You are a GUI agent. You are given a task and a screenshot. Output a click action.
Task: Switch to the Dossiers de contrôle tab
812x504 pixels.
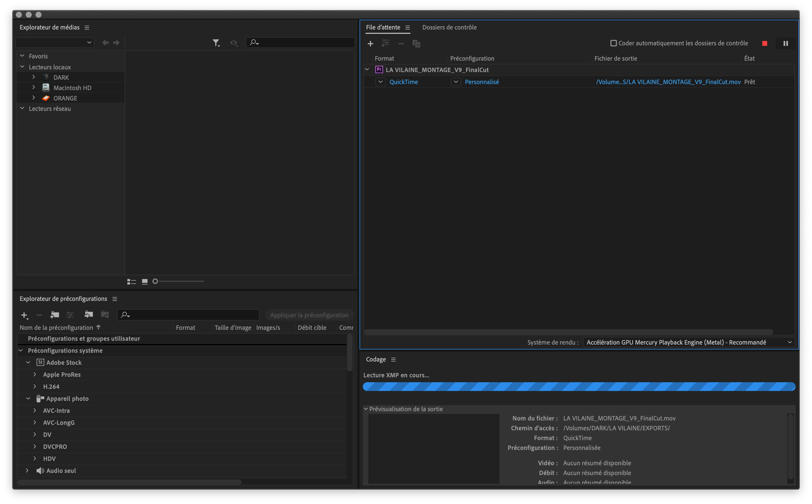click(x=449, y=27)
